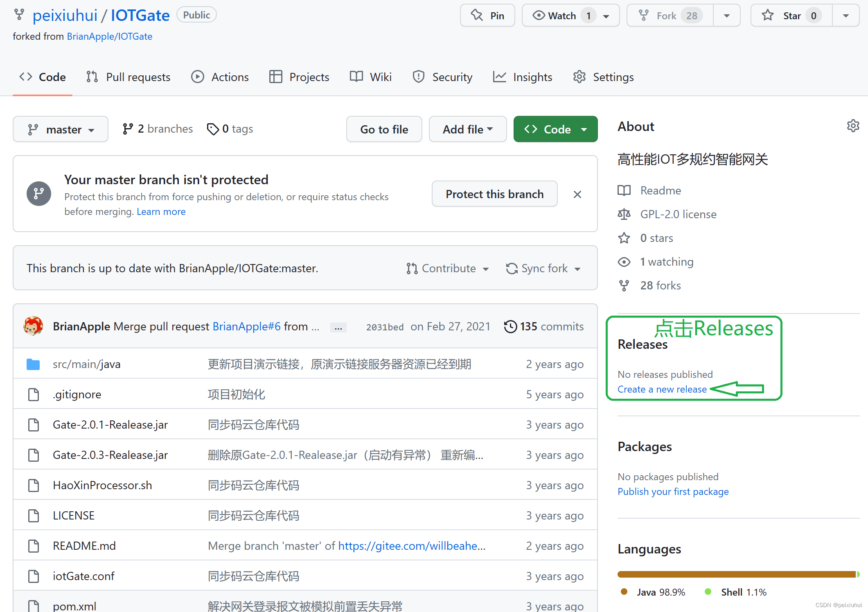Open the IOTGate repository name link
Viewport: 868px width, 612px height.
tap(140, 16)
